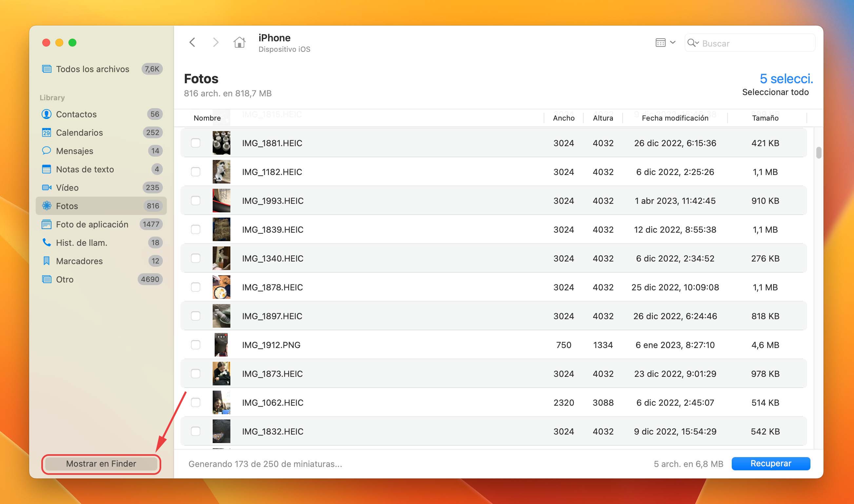
Task: Select Fotos category in sidebar
Action: 101,206
